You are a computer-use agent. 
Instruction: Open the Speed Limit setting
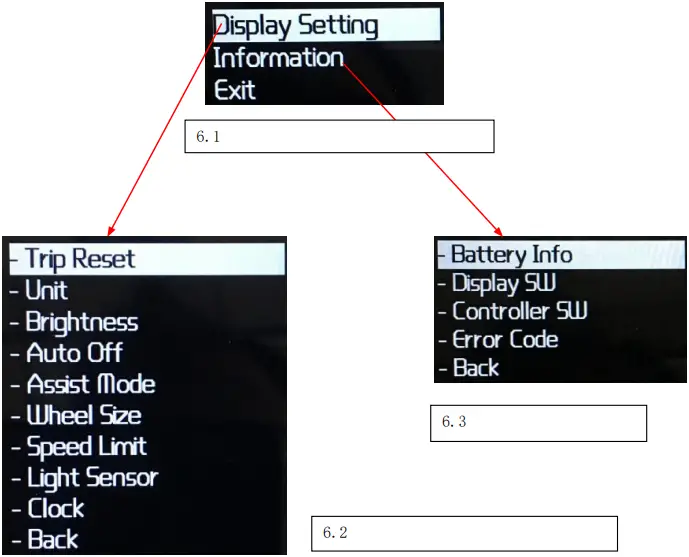coord(87,446)
